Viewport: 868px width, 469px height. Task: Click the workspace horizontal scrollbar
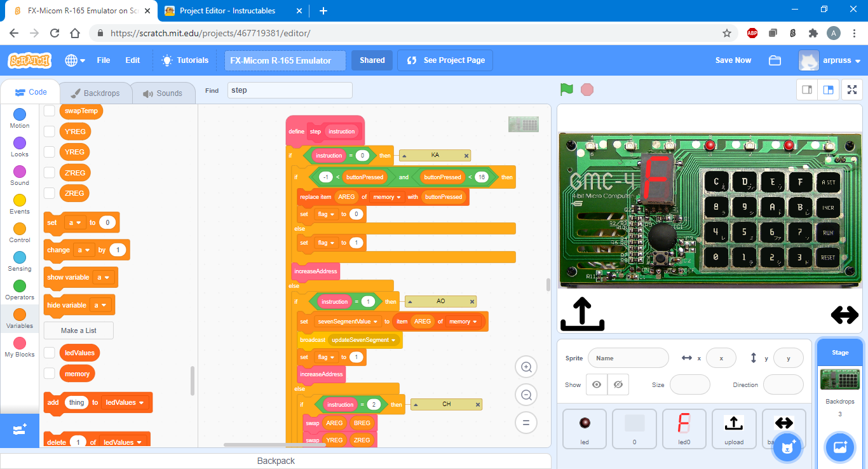click(275, 445)
